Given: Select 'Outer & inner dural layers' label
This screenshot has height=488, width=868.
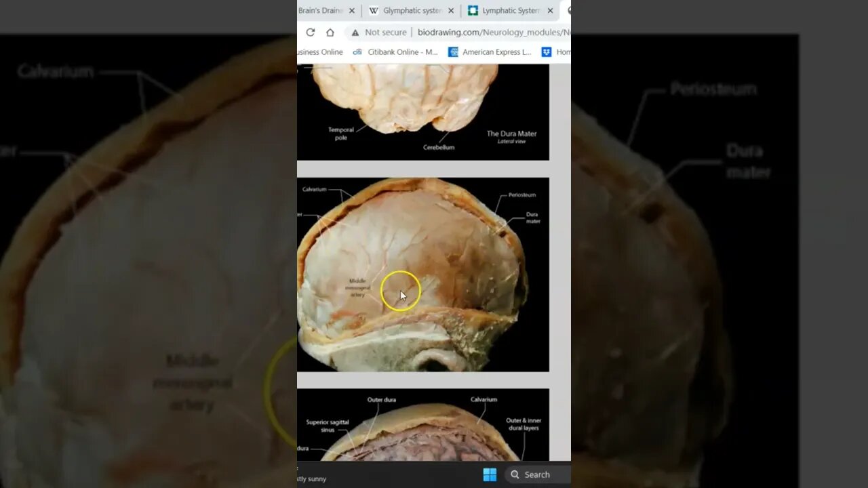Looking at the screenshot, I should (x=524, y=424).
